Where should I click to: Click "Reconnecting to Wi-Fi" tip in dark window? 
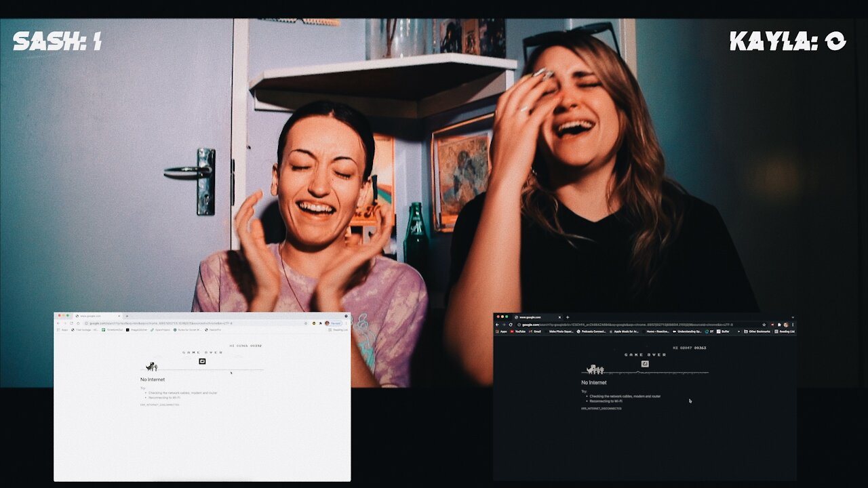pyautogui.click(x=608, y=401)
